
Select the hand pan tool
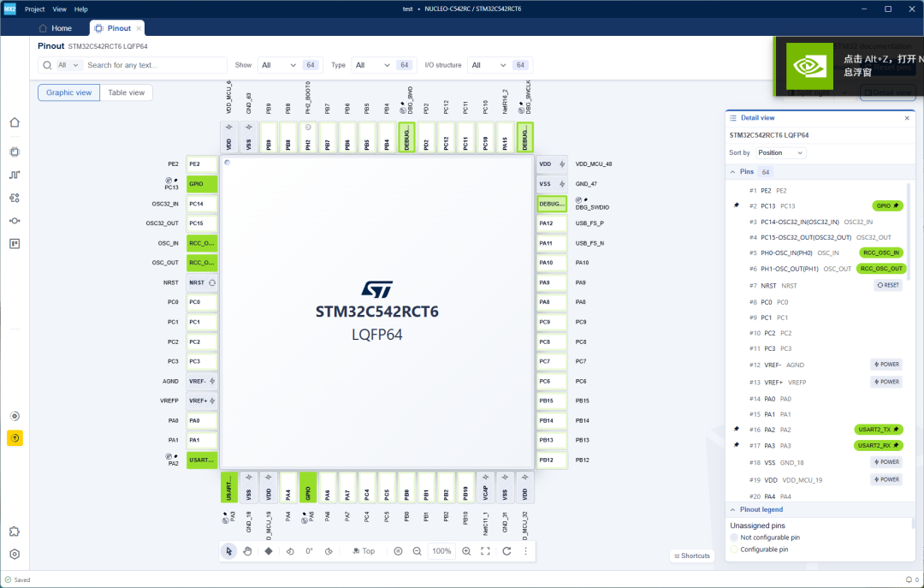coord(247,551)
